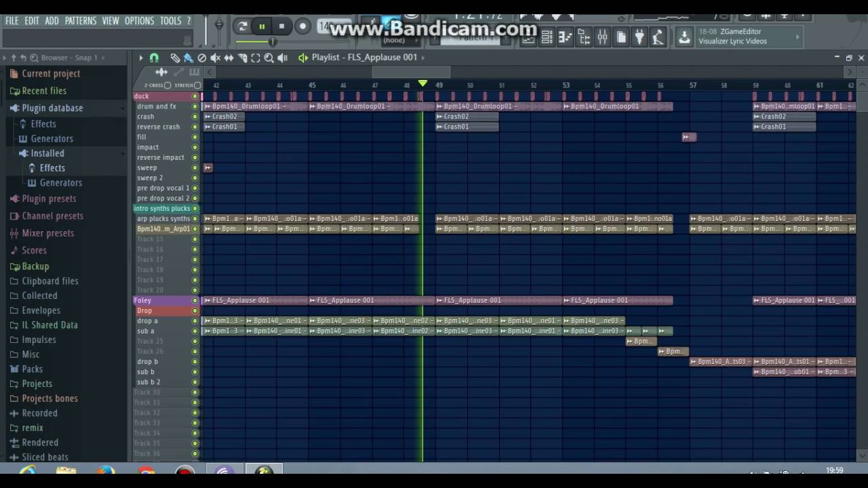Click the piano keys icon above track list
Screen dimensions: 868x488
195,72
